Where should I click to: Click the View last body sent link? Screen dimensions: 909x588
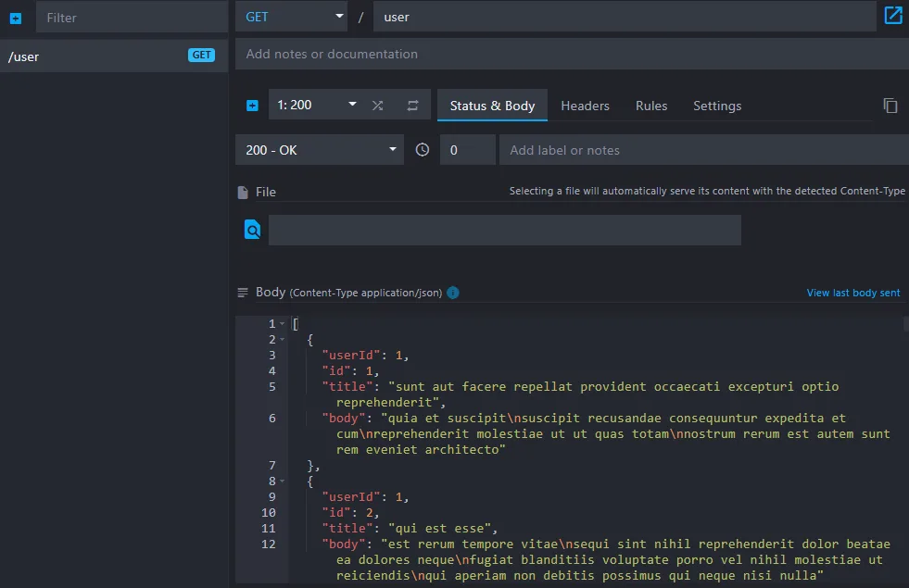point(852,293)
